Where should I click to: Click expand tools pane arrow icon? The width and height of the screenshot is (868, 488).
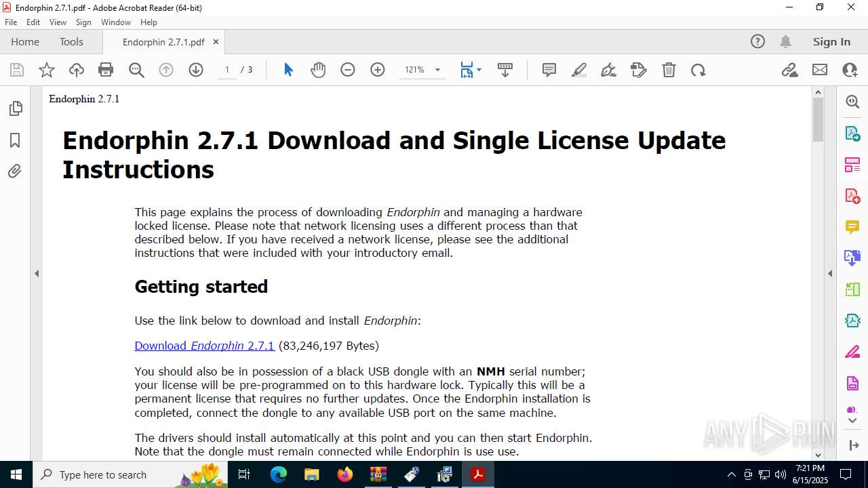tap(852, 445)
